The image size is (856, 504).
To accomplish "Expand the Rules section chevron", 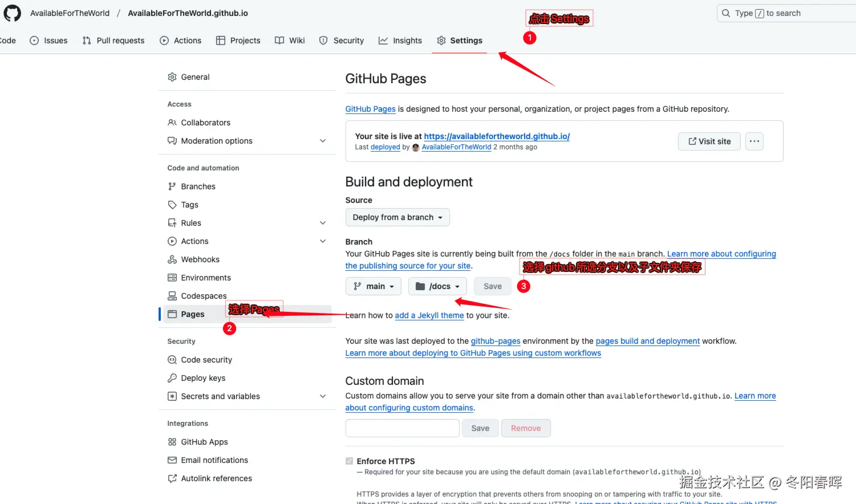I will (x=323, y=223).
